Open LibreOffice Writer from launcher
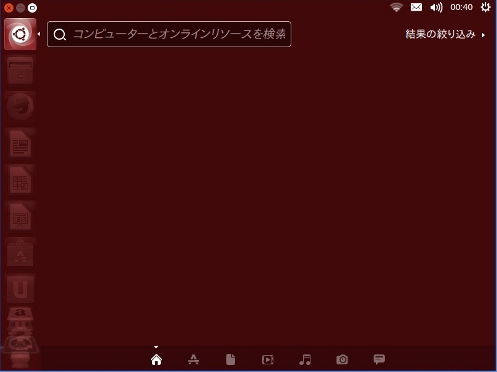497x372 pixels. (x=20, y=144)
